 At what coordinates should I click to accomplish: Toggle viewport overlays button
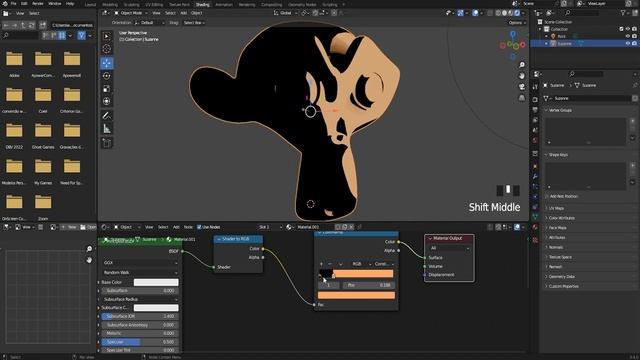point(476,13)
